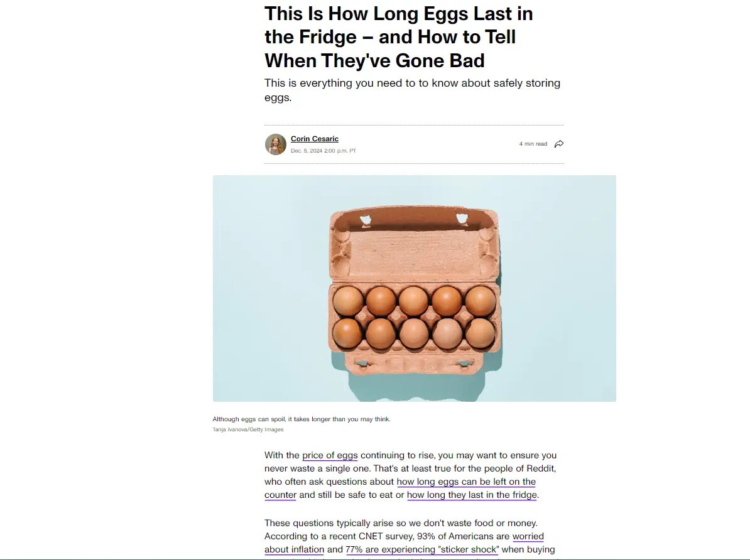Click the open lid of the egg carton
This screenshot has height=560, width=750.
[x=414, y=244]
